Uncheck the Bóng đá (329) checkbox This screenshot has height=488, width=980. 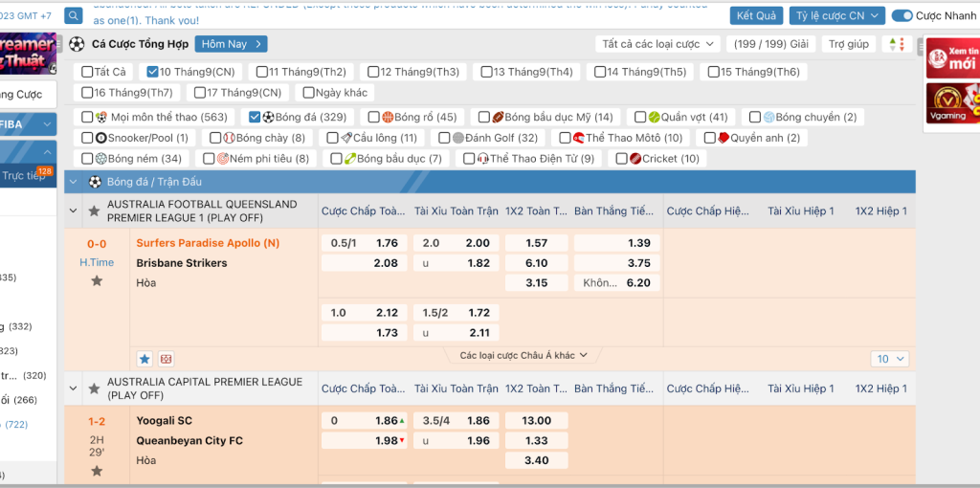point(255,118)
